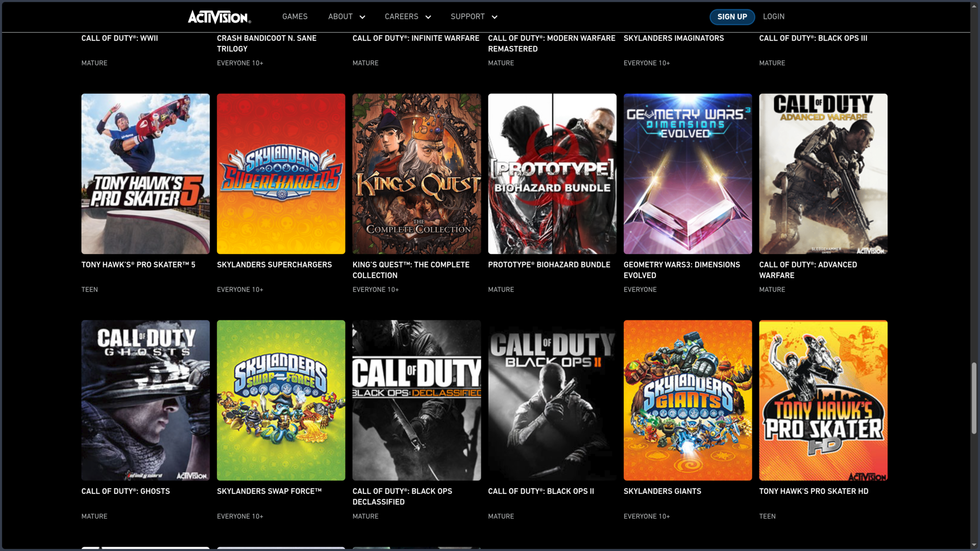The image size is (980, 551).
Task: Open Tony Hawk's Pro Skater HD cover
Action: [x=823, y=400]
